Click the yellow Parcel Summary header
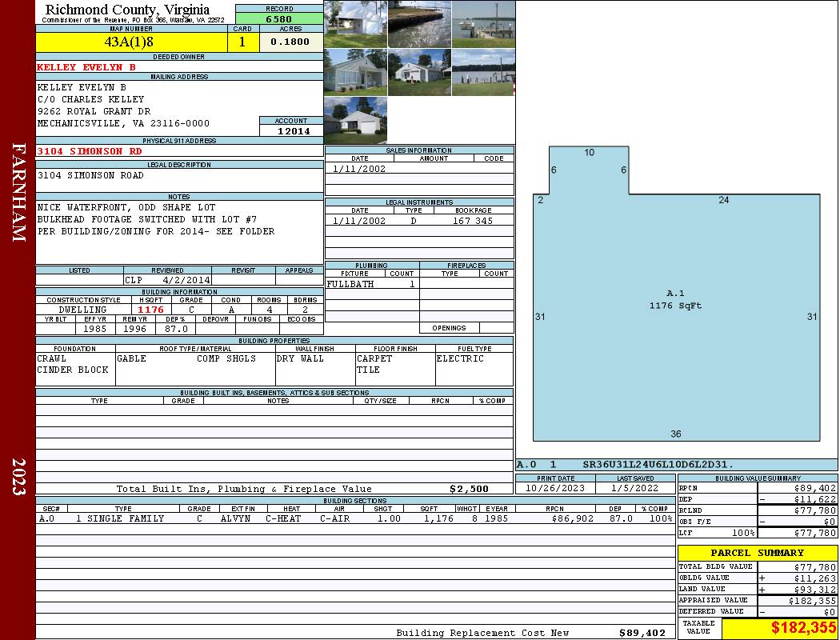Screen dimensions: 840x640 click(x=757, y=553)
